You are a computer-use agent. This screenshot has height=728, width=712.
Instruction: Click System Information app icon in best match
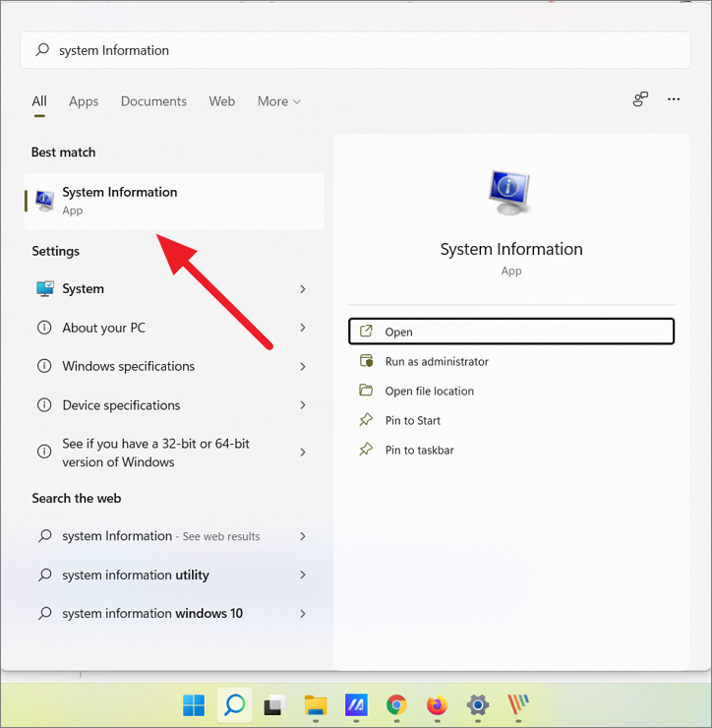click(44, 201)
